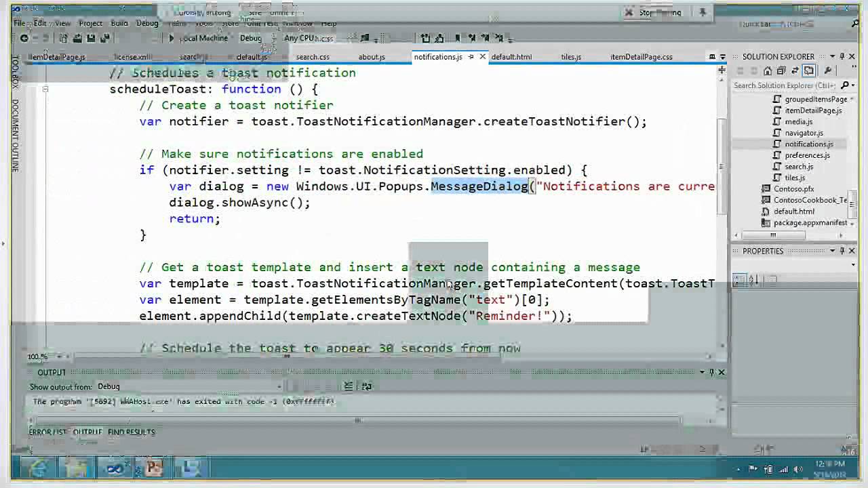868x488 pixels.
Task: Click the Navigate Backward toolbar arrow
Action: pyautogui.click(x=24, y=39)
